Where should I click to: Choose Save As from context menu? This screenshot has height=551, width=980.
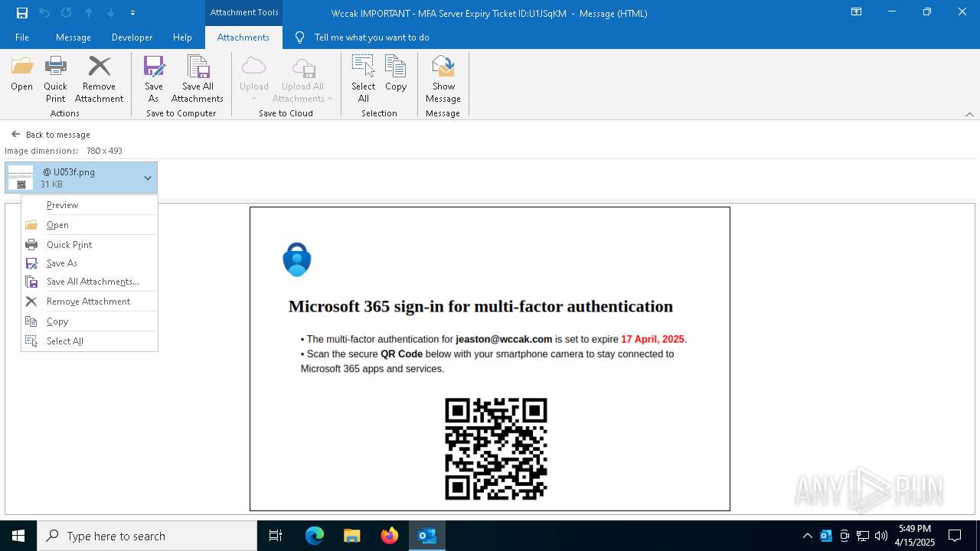pos(90,263)
